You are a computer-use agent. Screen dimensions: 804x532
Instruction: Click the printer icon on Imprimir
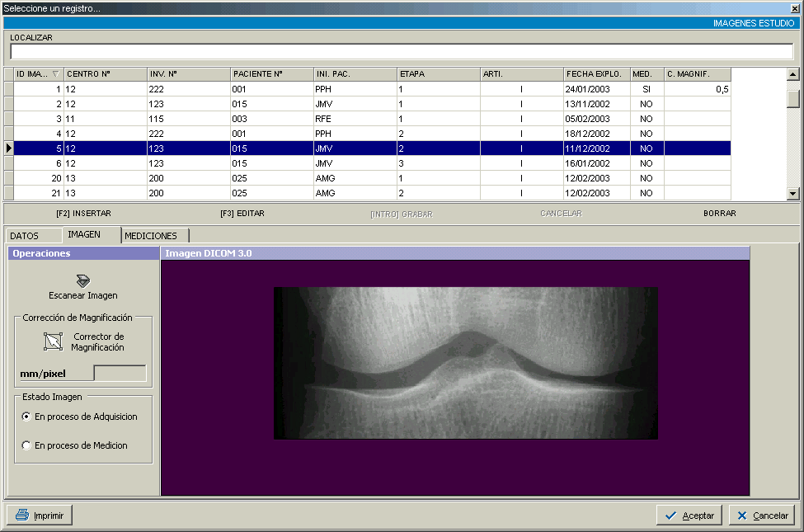pyautogui.click(x=22, y=515)
